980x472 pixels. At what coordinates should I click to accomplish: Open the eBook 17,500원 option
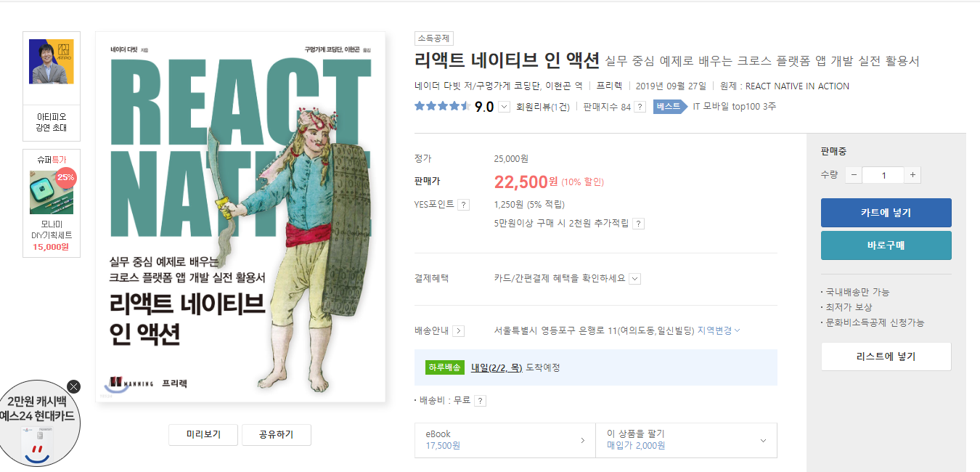(505, 440)
